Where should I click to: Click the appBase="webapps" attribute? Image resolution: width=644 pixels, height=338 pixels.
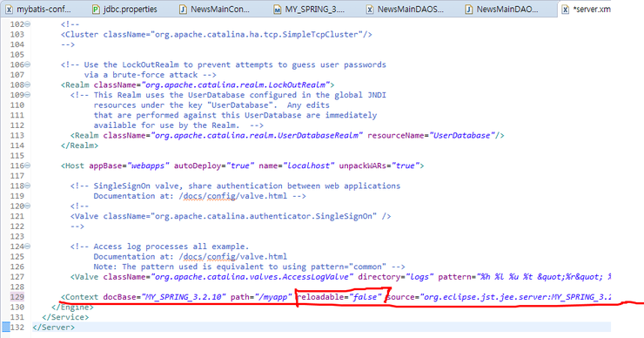tap(130, 166)
